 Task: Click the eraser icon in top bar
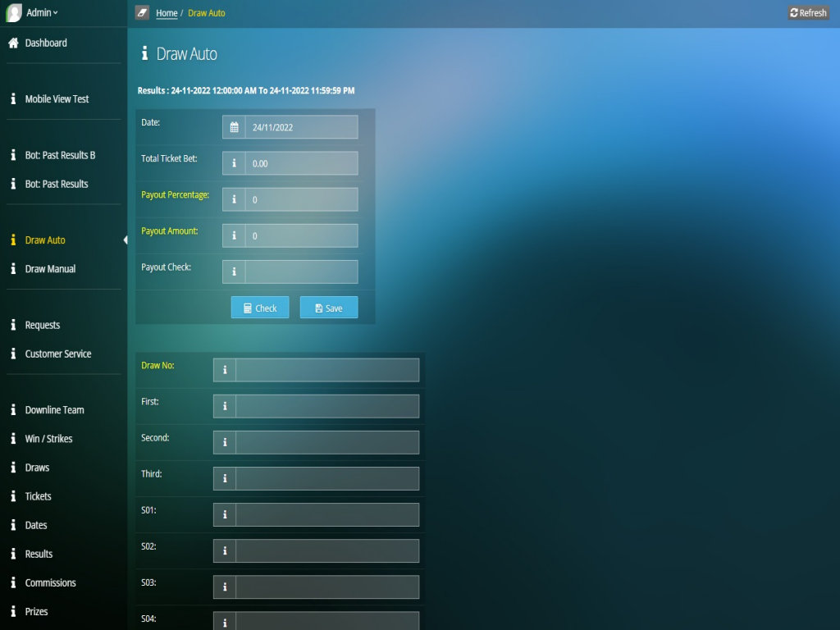point(142,12)
